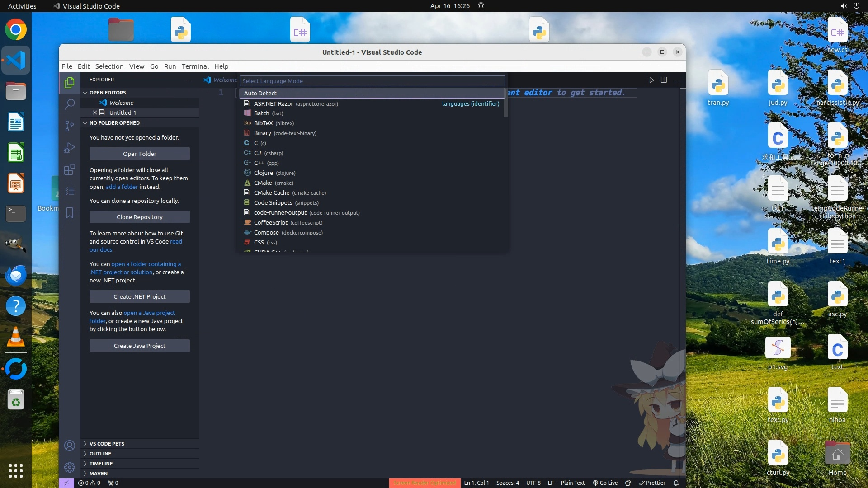This screenshot has width=868, height=488.
Task: Toggle notifications bell in status bar
Action: point(676,483)
